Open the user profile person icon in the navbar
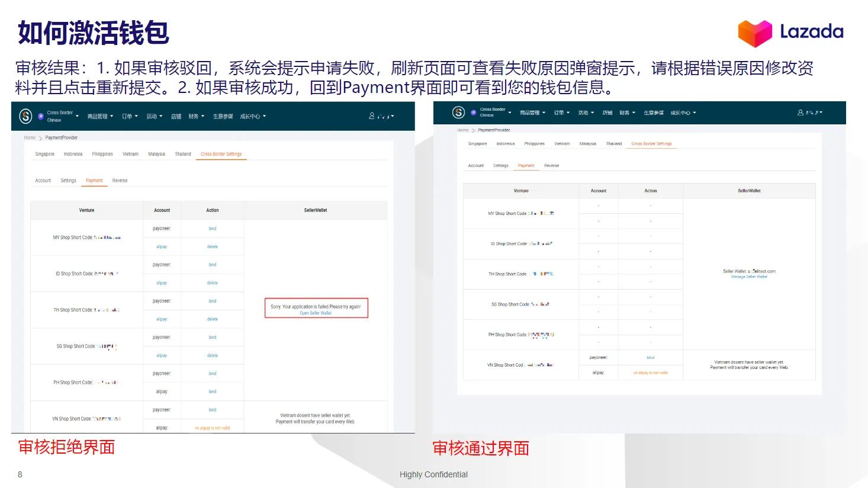 tap(372, 115)
